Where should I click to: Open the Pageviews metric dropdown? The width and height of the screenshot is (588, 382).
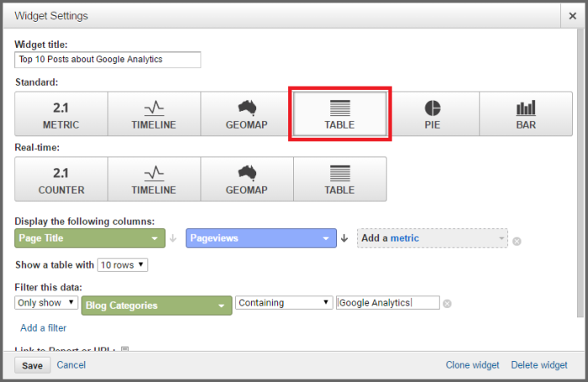261,238
